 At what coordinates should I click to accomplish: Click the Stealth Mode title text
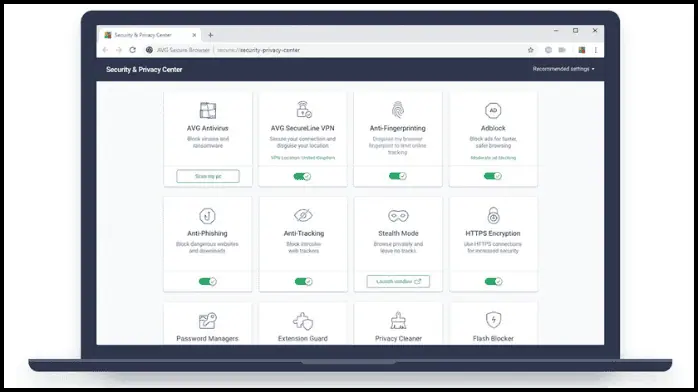(x=398, y=233)
